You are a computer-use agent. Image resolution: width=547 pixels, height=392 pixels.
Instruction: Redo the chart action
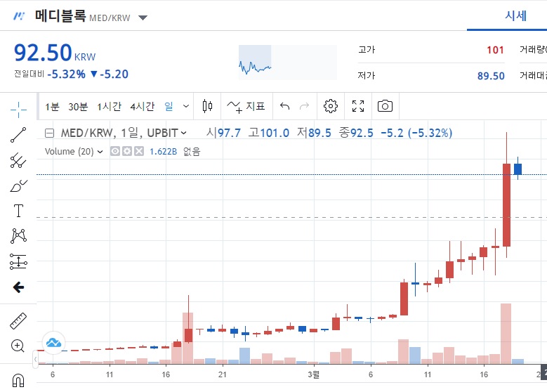point(305,106)
